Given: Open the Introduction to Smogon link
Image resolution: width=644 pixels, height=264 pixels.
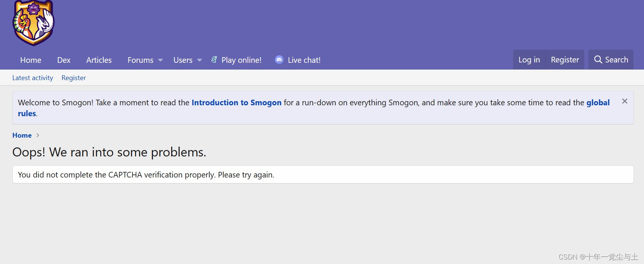Looking at the screenshot, I should [237, 103].
